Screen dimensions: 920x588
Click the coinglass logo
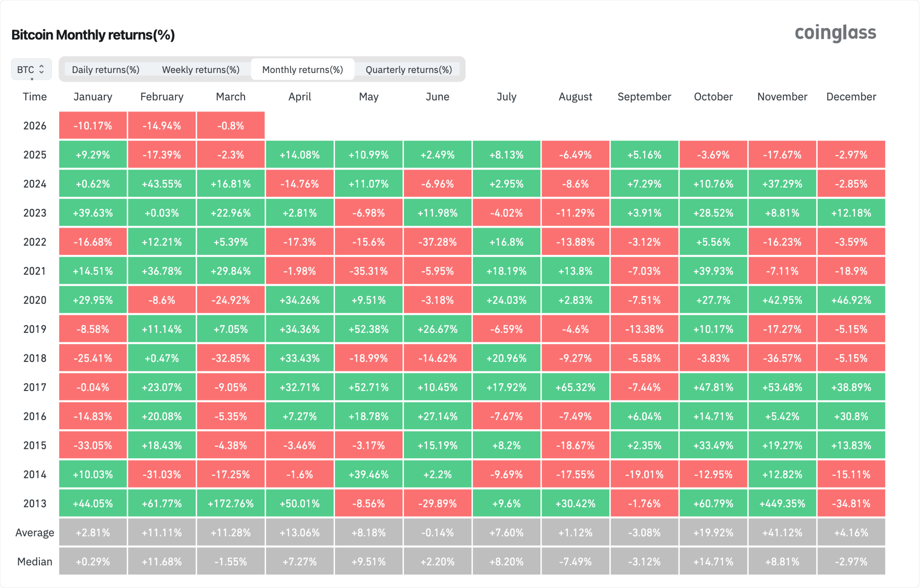835,33
